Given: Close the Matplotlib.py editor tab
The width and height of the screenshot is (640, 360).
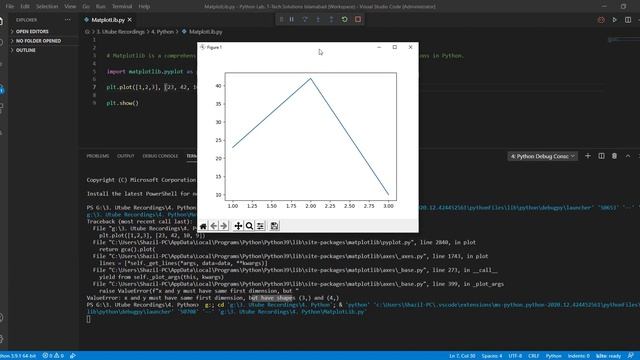Looking at the screenshot, I should click(130, 20).
